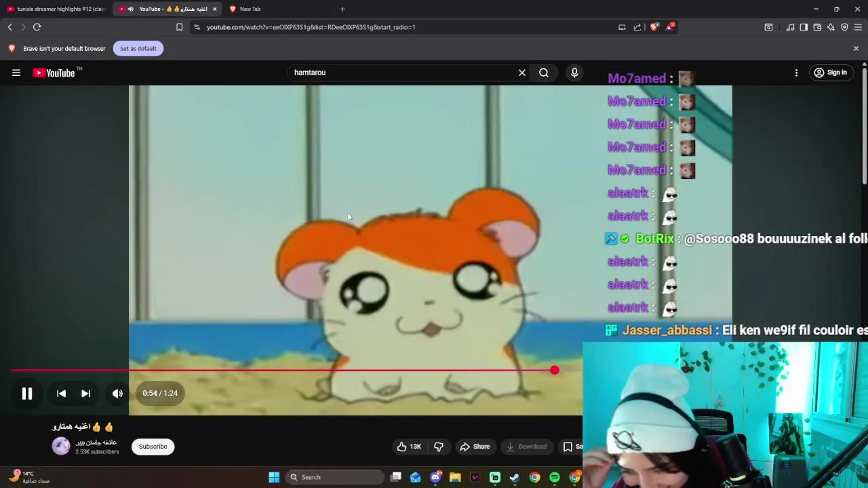Screen dimensions: 868x488
Task: Open Brave Shields lion icon
Action: tap(654, 27)
